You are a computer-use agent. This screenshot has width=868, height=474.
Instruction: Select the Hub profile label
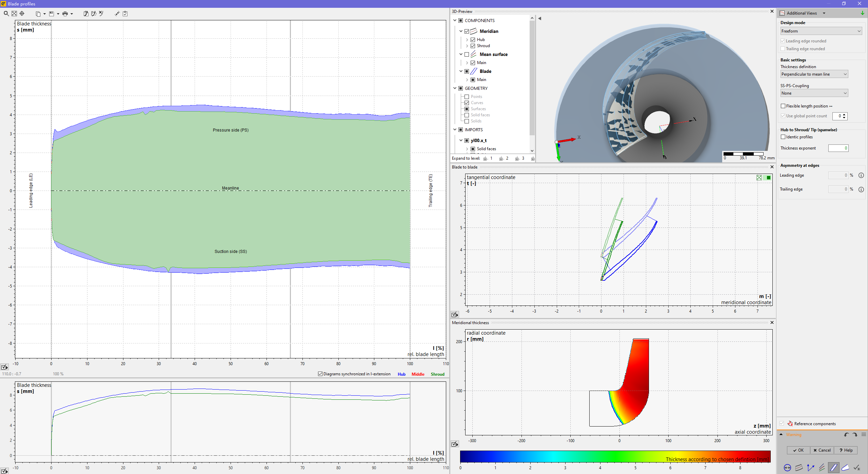(401, 374)
